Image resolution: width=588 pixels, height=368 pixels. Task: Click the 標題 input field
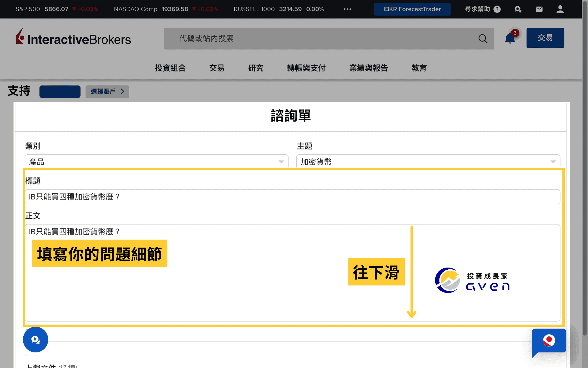coord(292,197)
